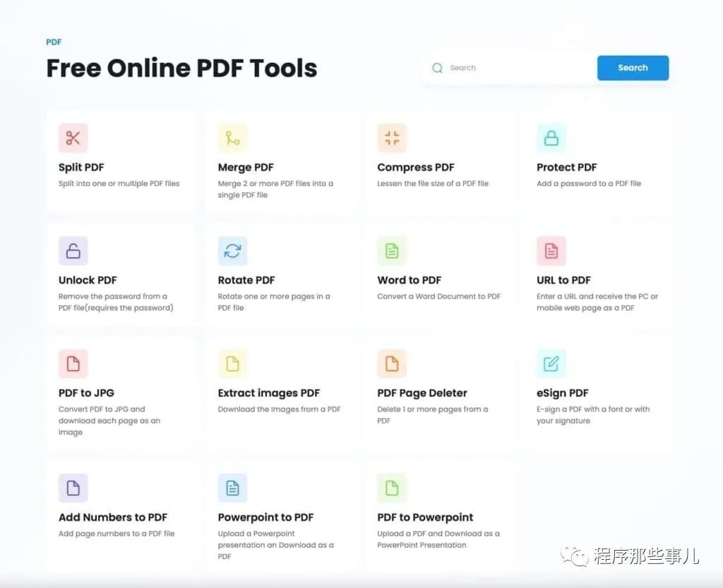Open the Extract images PDF title
723x588 pixels.
269,393
